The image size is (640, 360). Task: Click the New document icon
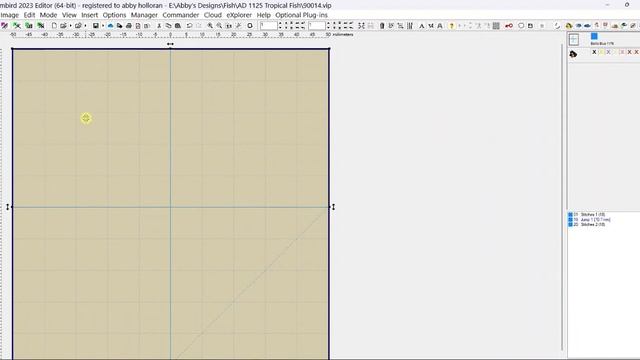[54, 26]
